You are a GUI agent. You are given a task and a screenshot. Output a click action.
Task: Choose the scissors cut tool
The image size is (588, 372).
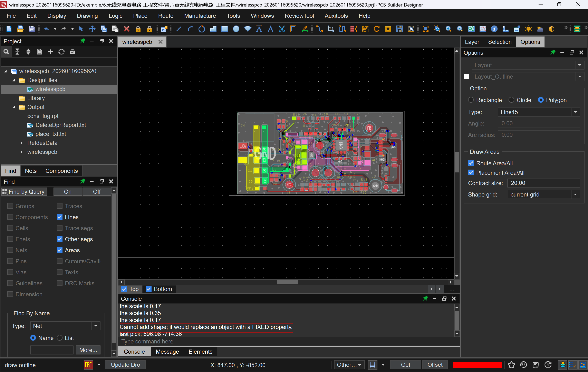coord(282,29)
